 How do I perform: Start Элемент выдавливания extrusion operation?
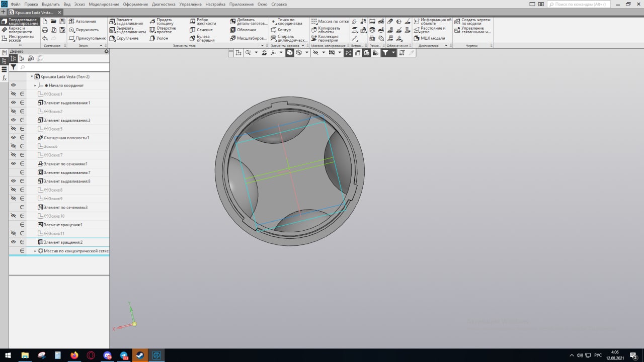[126, 22]
